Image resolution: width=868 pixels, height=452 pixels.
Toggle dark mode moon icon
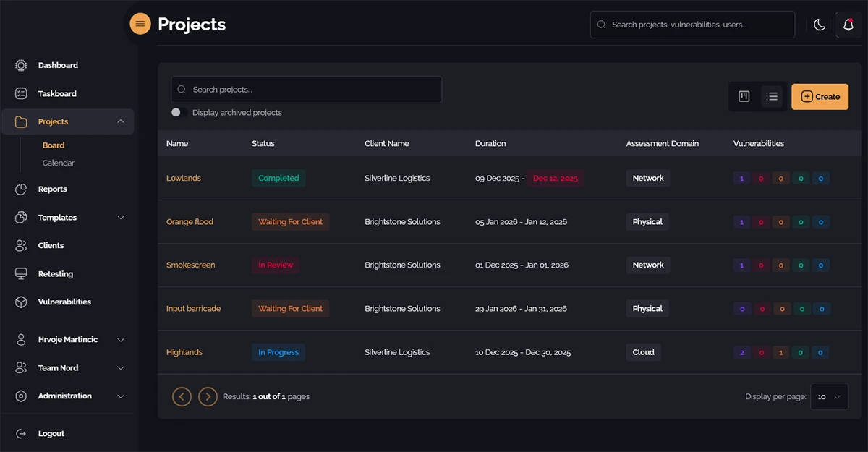(x=820, y=25)
